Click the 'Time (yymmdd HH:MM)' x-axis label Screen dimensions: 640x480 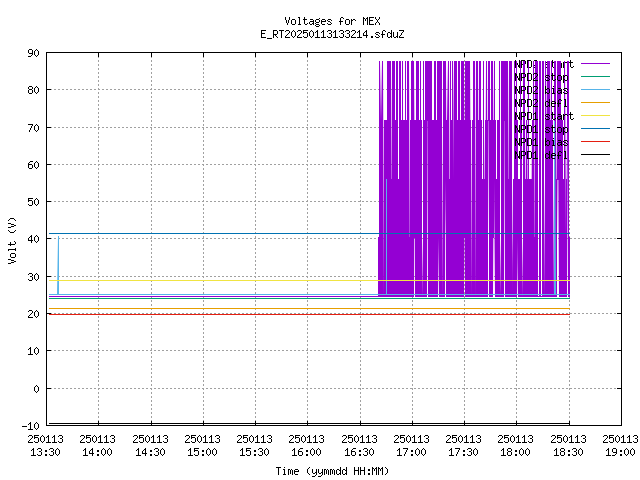click(x=332, y=471)
